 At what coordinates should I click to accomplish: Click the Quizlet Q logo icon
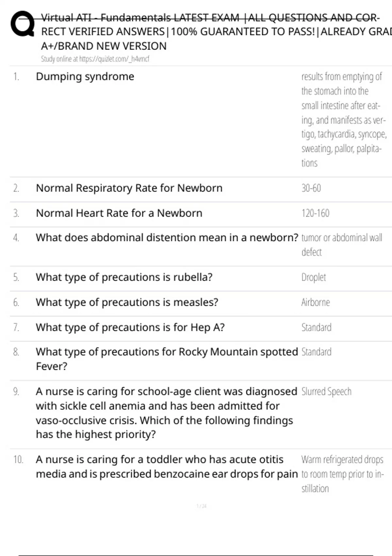click(22, 24)
